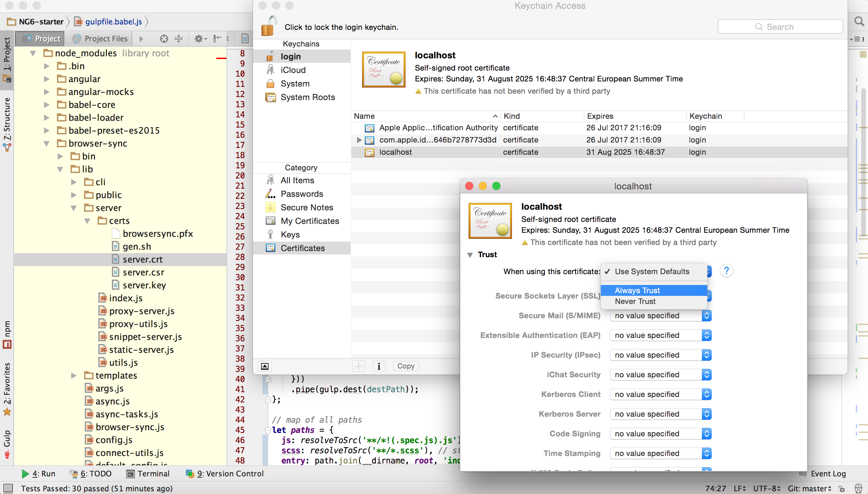The height and width of the screenshot is (494, 868).
Task: Click the localhost certificate thumbnail in dialog
Action: (x=490, y=221)
